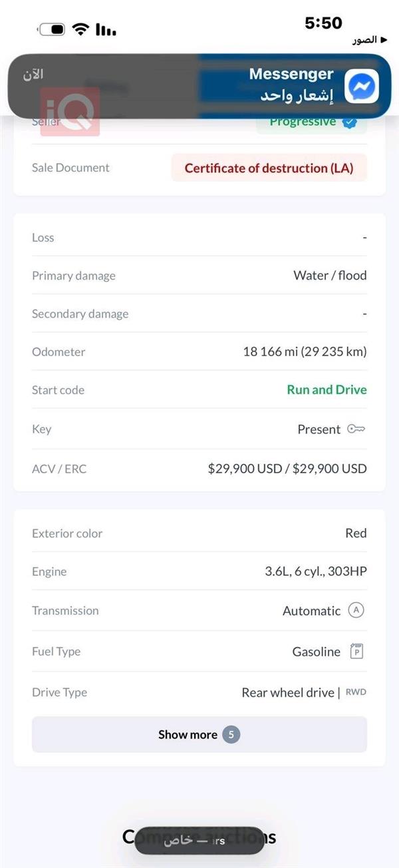The width and height of the screenshot is (399, 868).
Task: Expand the Show more specifications button
Action: coord(199,734)
